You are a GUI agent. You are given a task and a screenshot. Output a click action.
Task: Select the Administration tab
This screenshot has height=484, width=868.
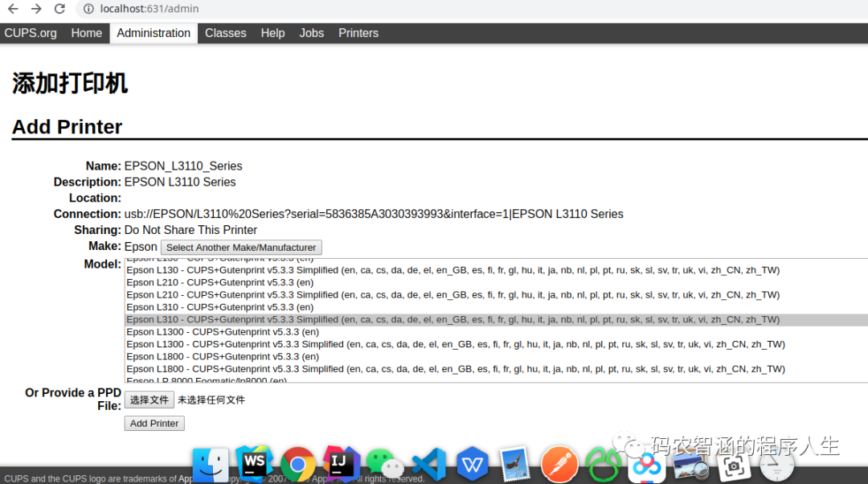click(154, 33)
